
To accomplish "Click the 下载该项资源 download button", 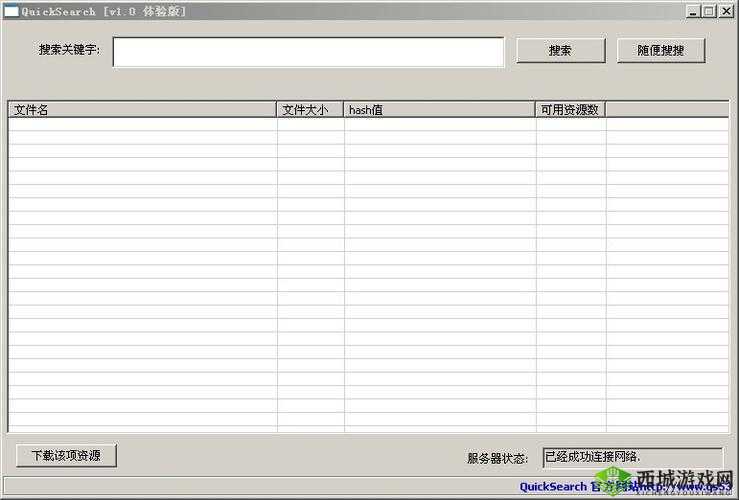I will pyautogui.click(x=66, y=455).
